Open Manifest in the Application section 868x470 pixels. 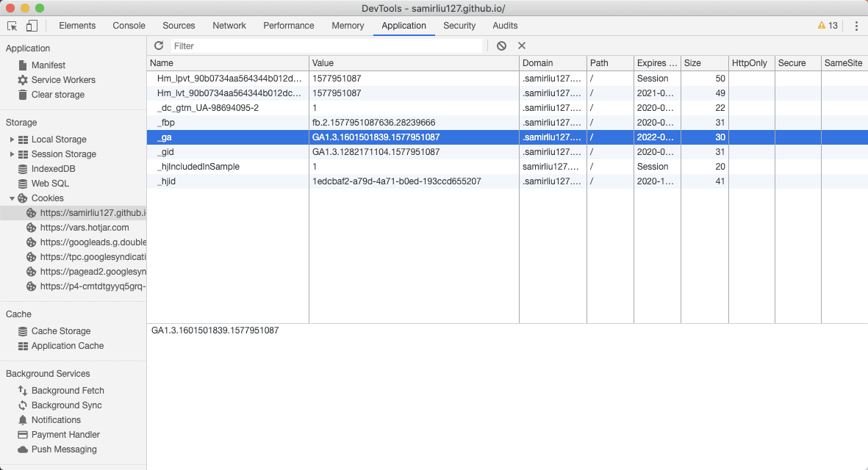[49, 65]
